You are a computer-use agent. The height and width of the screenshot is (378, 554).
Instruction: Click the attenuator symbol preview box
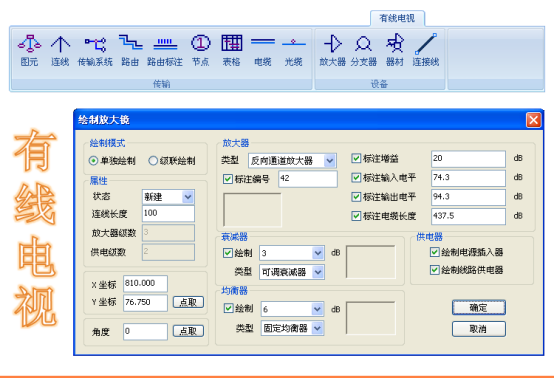pyautogui.click(x=371, y=262)
